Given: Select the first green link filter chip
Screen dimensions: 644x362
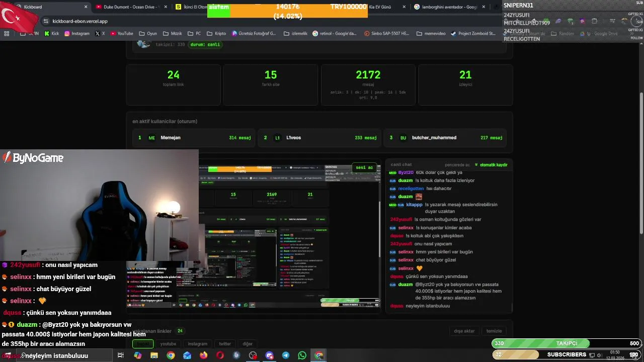Looking at the screenshot, I should tap(143, 344).
